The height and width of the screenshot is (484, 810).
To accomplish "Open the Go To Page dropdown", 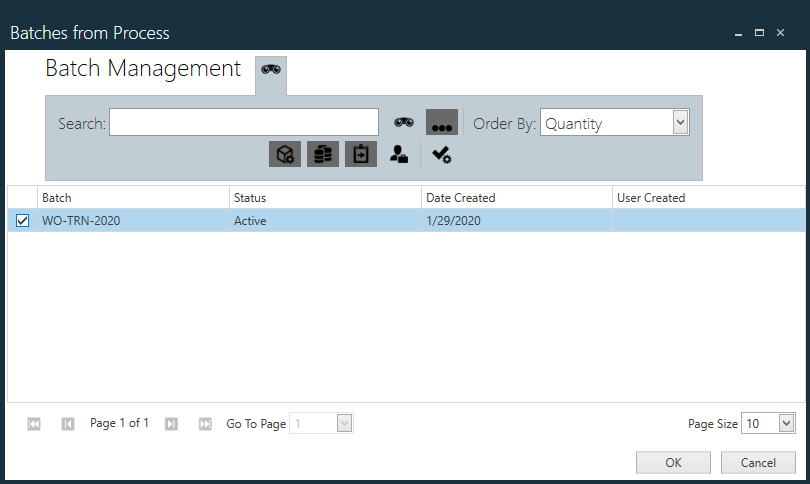I will 344,424.
